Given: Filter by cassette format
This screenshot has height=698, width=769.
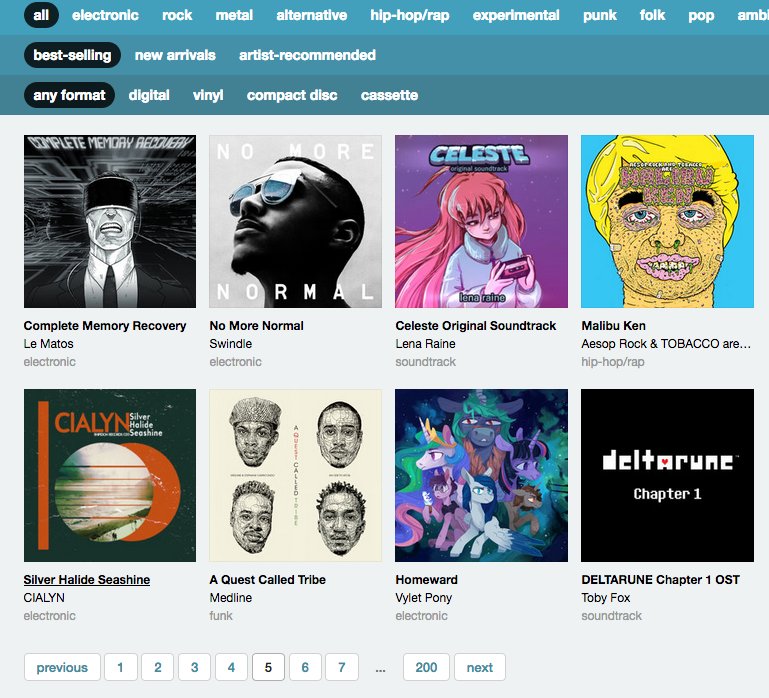Looking at the screenshot, I should (389, 95).
